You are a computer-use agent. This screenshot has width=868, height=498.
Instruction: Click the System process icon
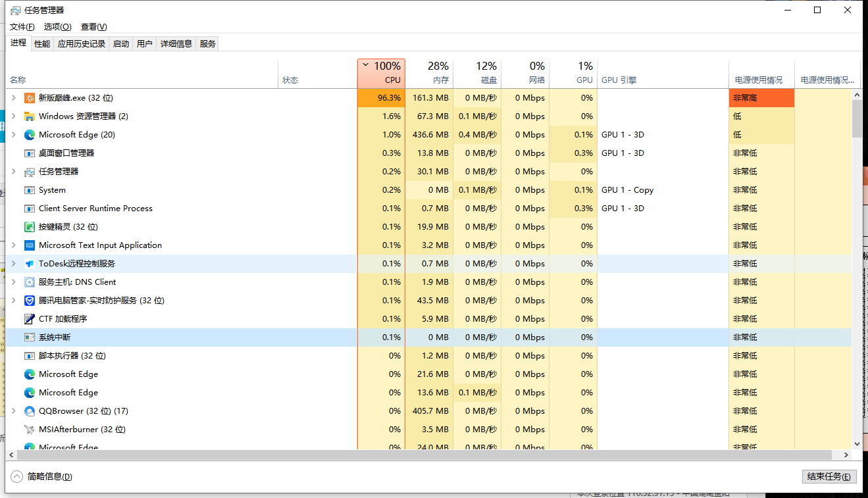pos(29,190)
